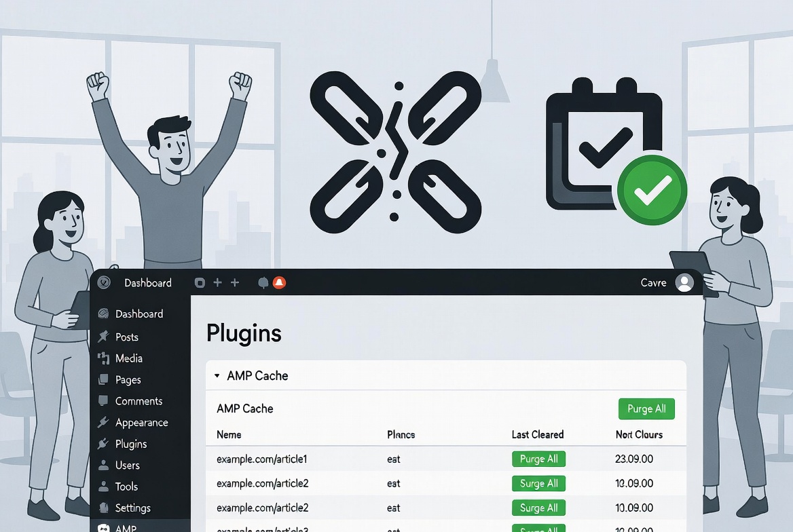793x532 pixels.
Task: Click the Cavre user avatar icon
Action: pos(684,283)
